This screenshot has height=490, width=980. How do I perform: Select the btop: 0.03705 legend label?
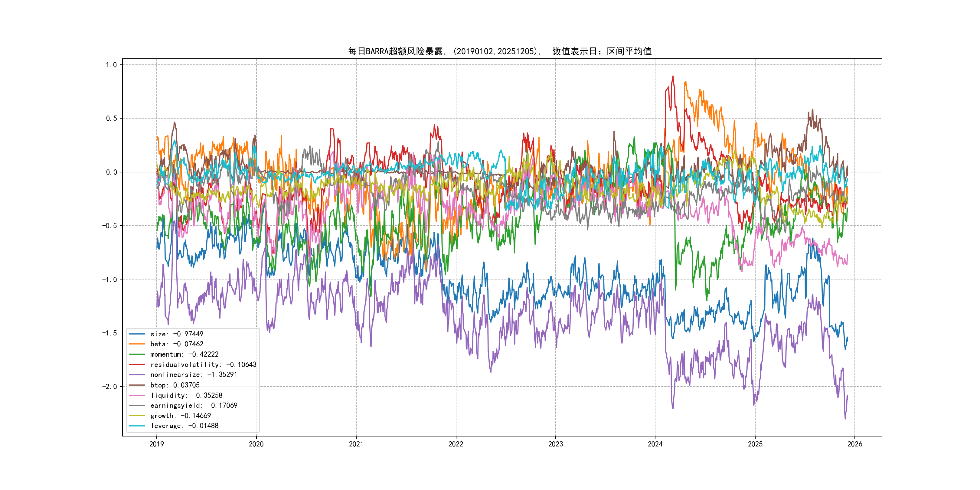(175, 385)
